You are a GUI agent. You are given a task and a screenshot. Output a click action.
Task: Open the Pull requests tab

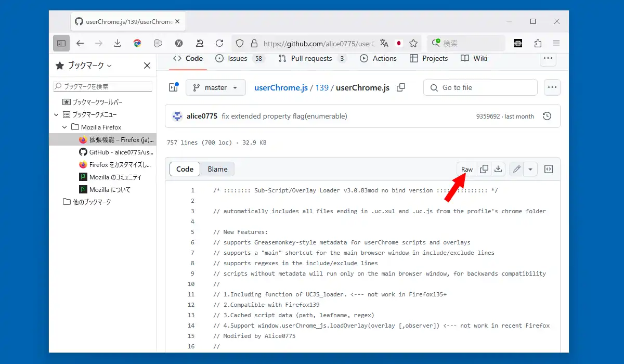312,58
